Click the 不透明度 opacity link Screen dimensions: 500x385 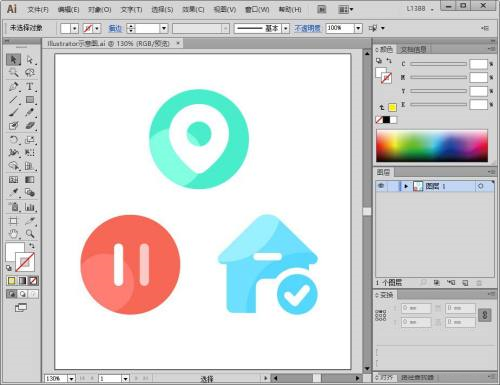(x=307, y=28)
